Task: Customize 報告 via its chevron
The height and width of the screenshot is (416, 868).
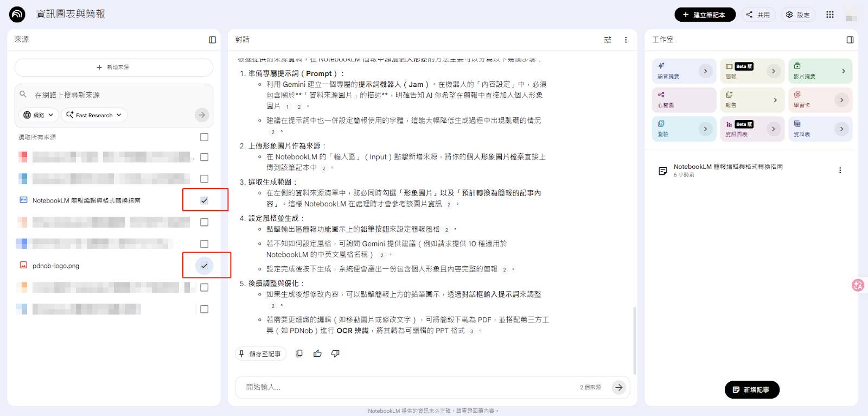Action: click(x=775, y=100)
